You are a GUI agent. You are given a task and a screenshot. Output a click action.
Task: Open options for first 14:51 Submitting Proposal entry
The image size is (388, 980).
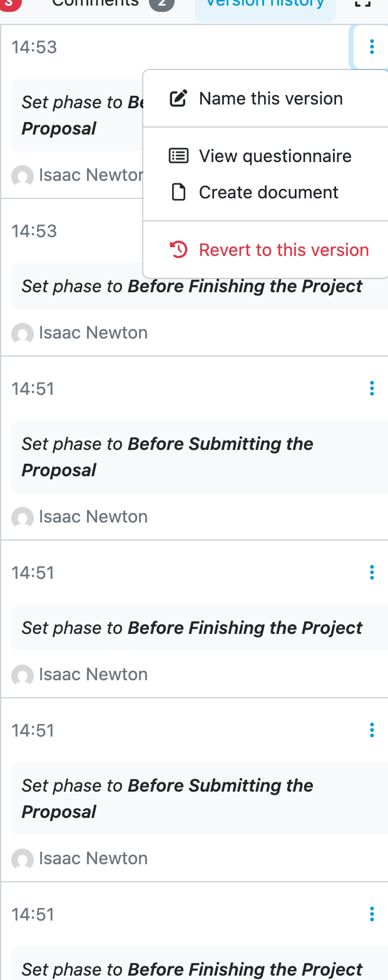coord(372,389)
